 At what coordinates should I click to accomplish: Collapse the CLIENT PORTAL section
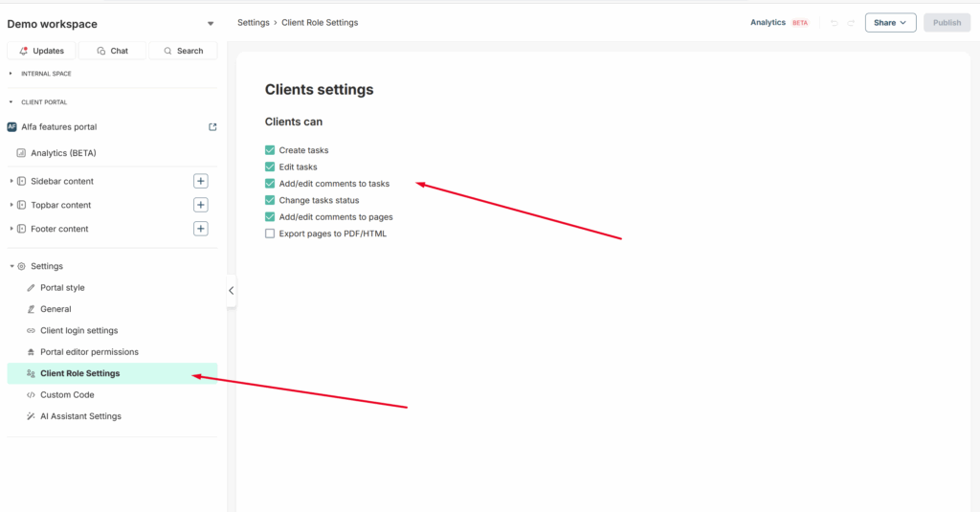coord(11,101)
